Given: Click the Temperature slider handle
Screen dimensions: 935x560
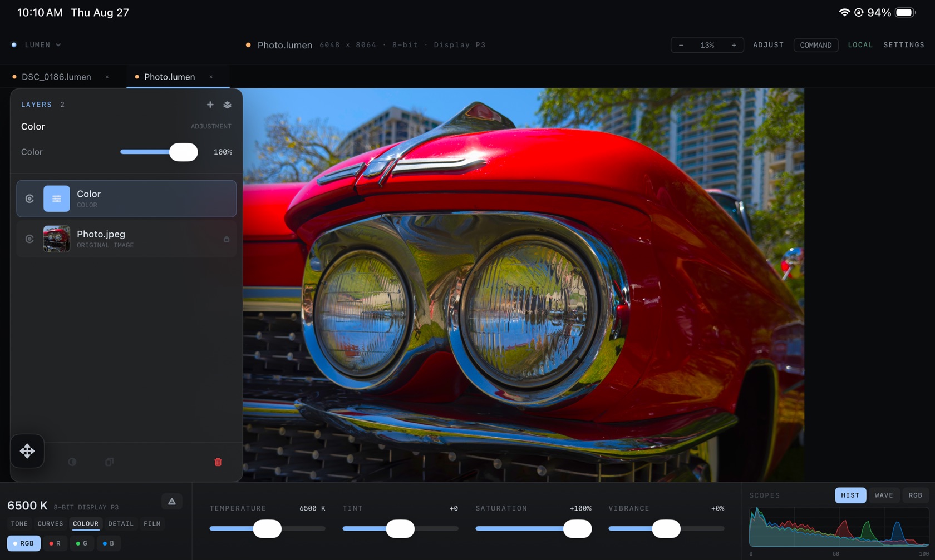Looking at the screenshot, I should click(267, 529).
